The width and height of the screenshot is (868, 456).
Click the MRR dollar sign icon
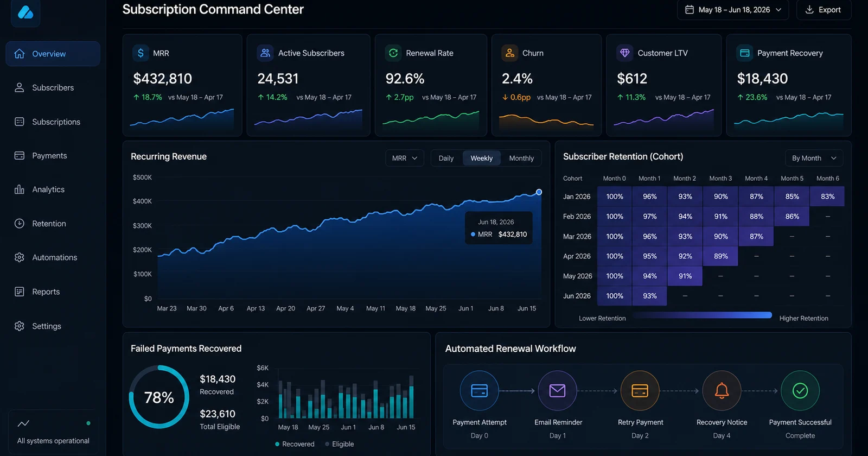(141, 53)
